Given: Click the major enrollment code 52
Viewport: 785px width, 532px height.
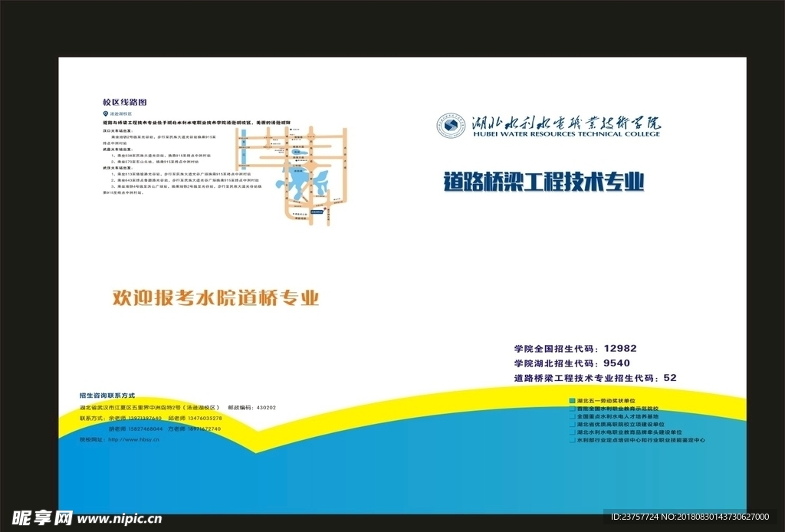Looking at the screenshot, I should (670, 378).
